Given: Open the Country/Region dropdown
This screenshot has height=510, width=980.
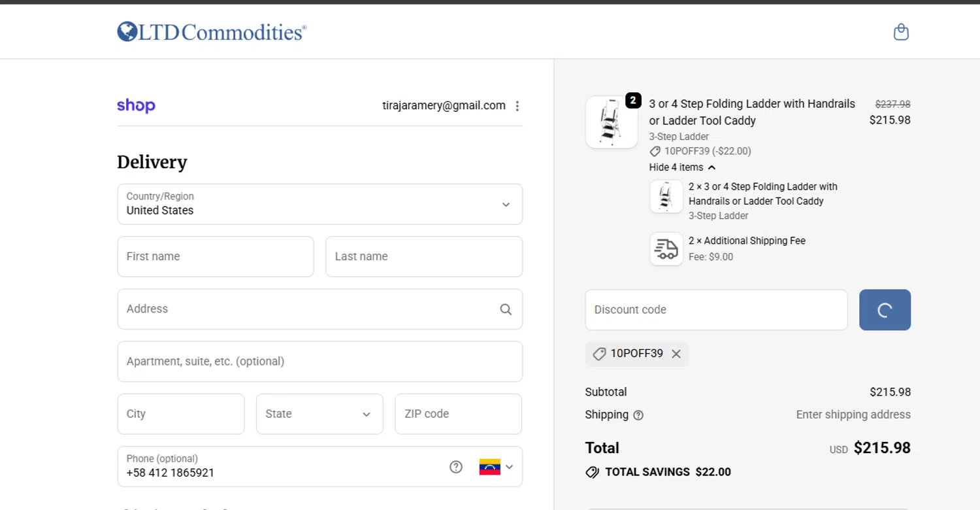Looking at the screenshot, I should point(319,204).
